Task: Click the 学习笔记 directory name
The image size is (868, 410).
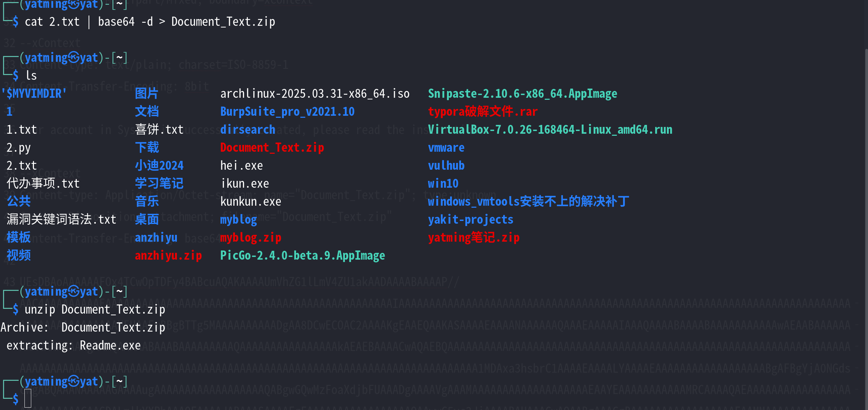Action: click(x=159, y=184)
